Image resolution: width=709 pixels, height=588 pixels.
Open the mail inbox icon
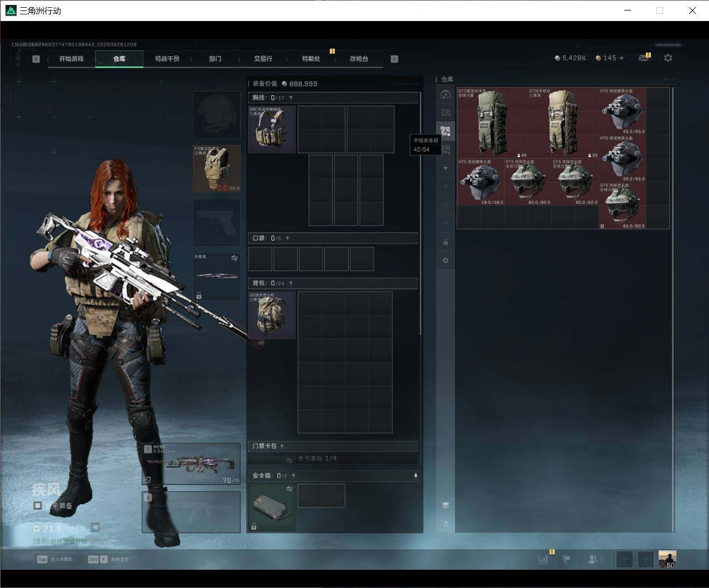point(643,58)
